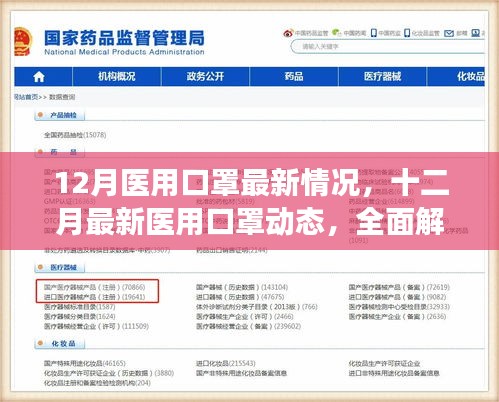This screenshot has height=402, width=499.
Task: Open the WeChat icon for 中国药闻
Action: pos(337,33)
